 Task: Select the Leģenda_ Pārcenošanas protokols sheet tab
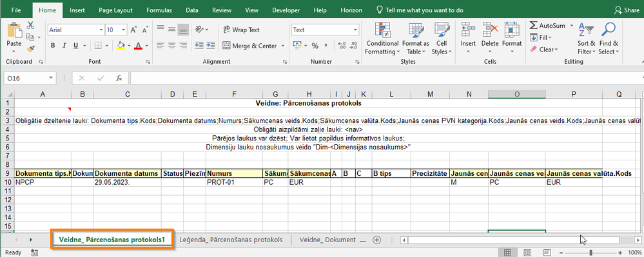coord(232,240)
